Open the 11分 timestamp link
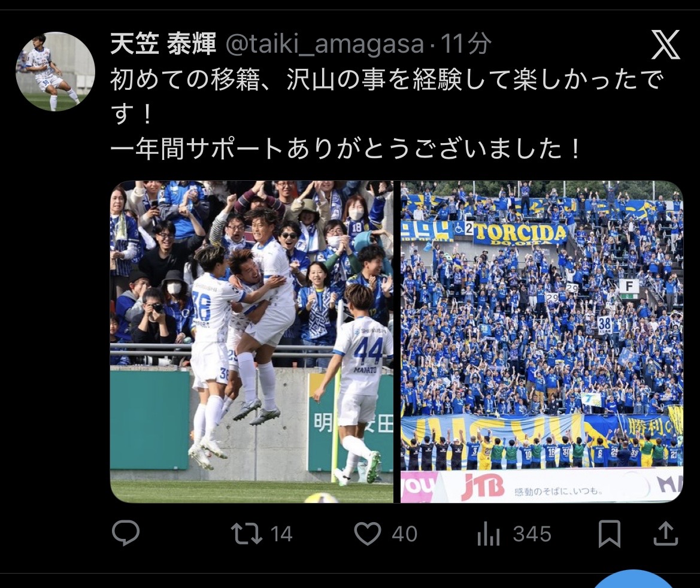 click(x=466, y=44)
